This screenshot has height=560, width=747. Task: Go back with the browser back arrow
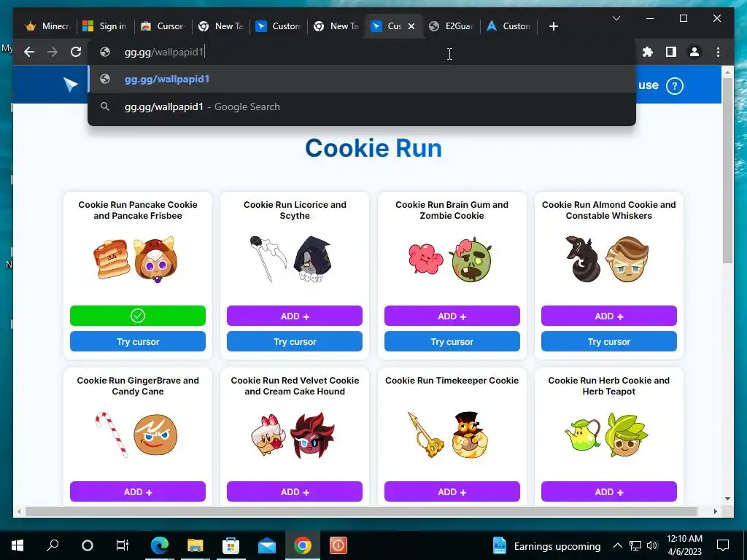point(29,52)
